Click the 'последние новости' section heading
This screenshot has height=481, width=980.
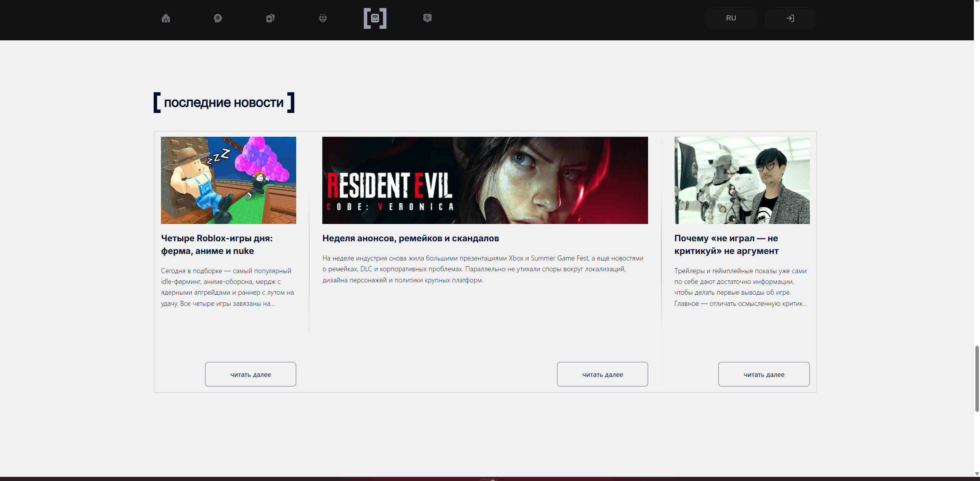pyautogui.click(x=224, y=103)
